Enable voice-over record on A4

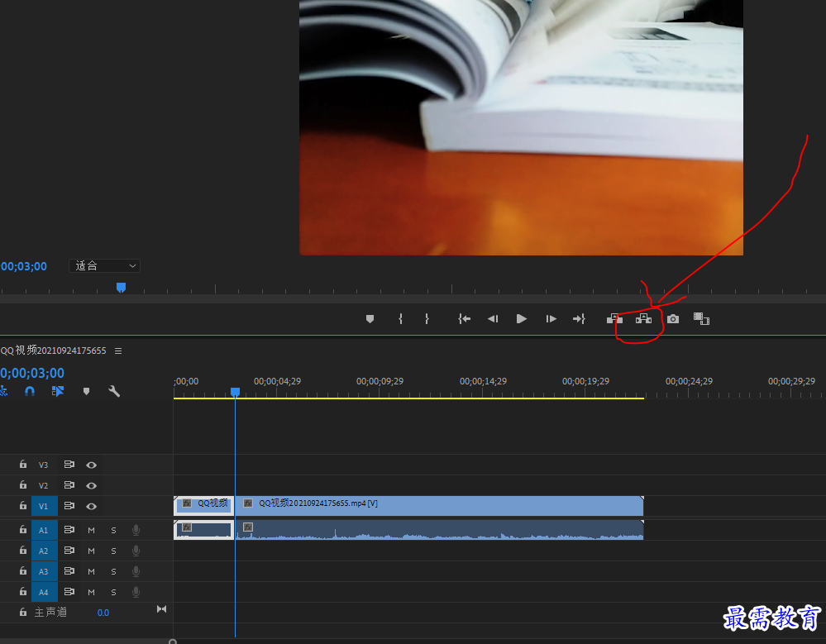(x=136, y=592)
